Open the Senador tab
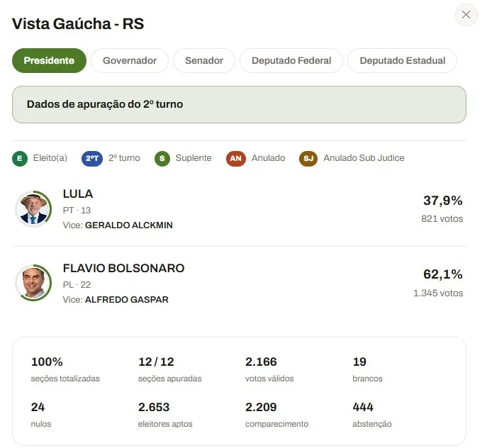Screen dimensions: 487x448 point(204,60)
